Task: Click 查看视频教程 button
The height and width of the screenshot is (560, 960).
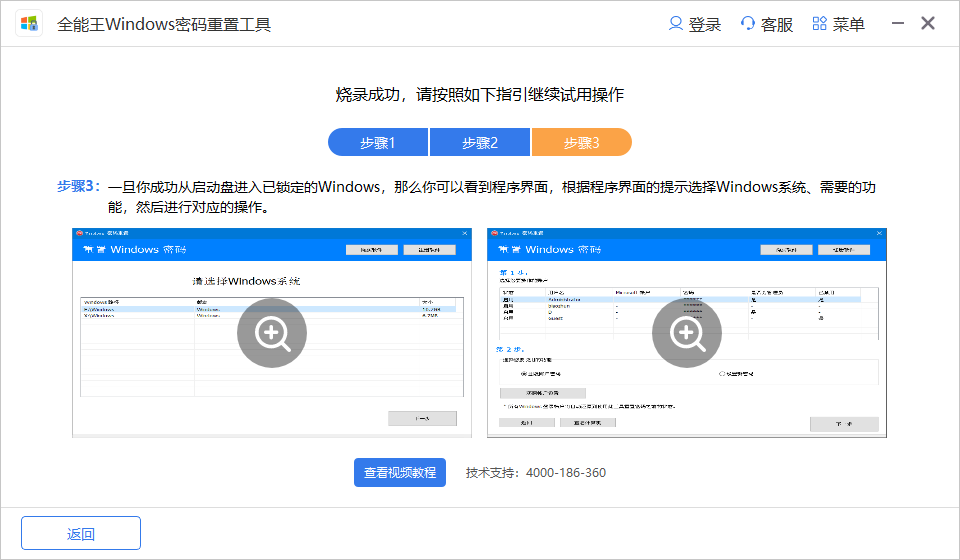Action: (400, 472)
